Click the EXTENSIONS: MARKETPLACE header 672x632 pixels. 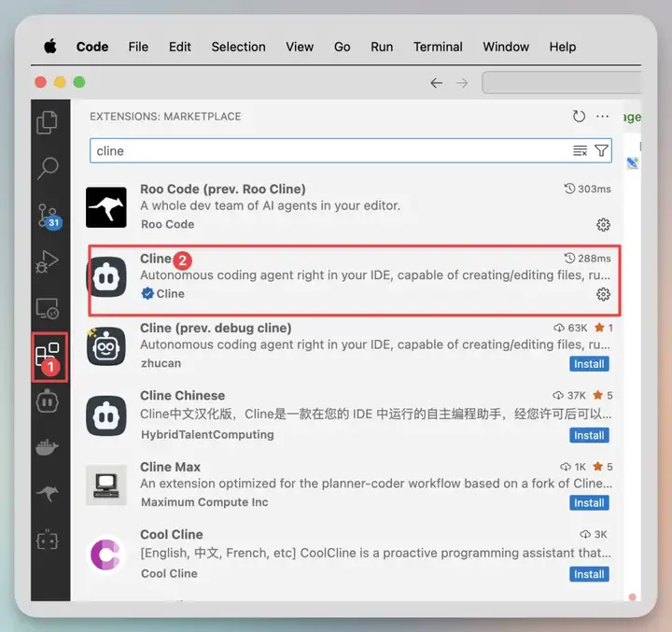[x=165, y=117]
